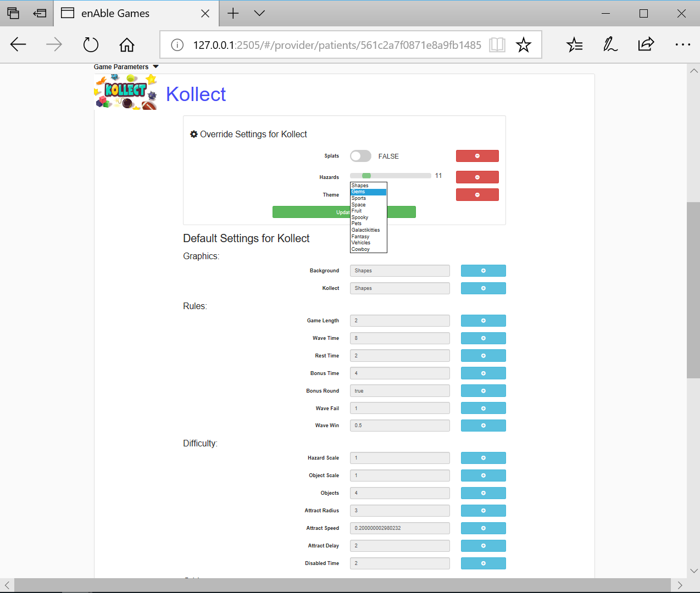Add override for Bonus Time
Image resolution: width=700 pixels, height=593 pixels.
pos(484,373)
